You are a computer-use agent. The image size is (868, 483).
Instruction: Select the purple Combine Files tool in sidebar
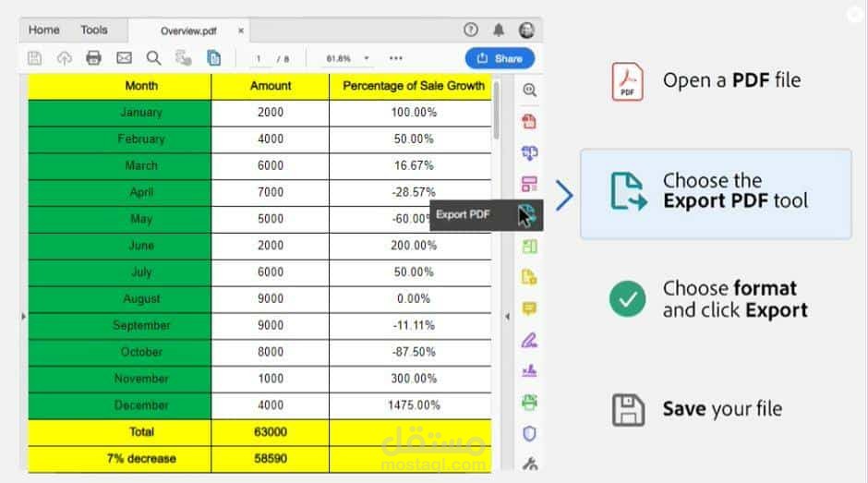[529, 153]
